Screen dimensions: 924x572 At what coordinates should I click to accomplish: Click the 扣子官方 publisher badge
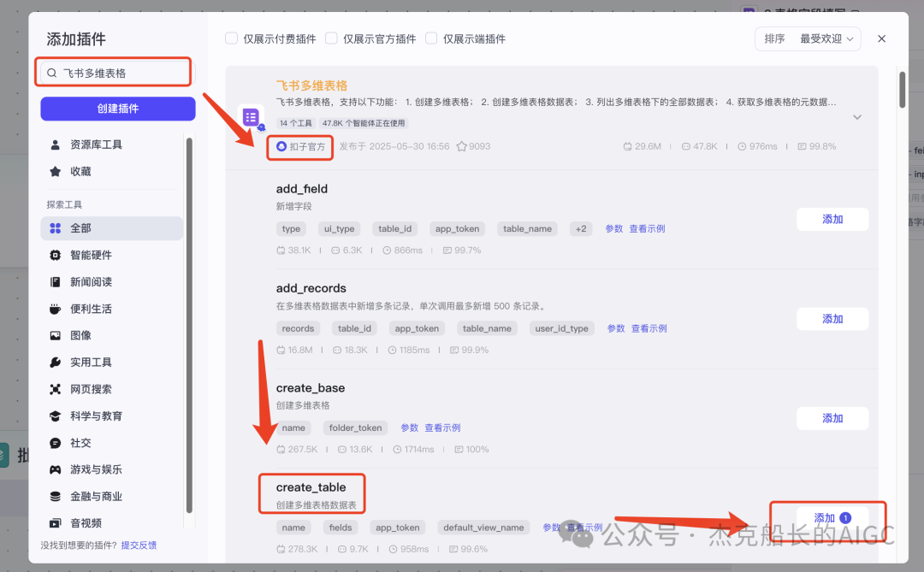coord(301,147)
